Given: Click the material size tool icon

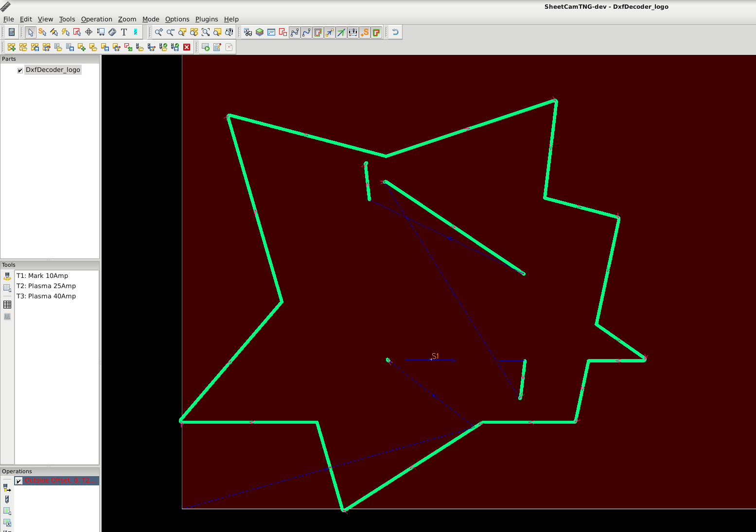Looking at the screenshot, I should [x=101, y=32].
